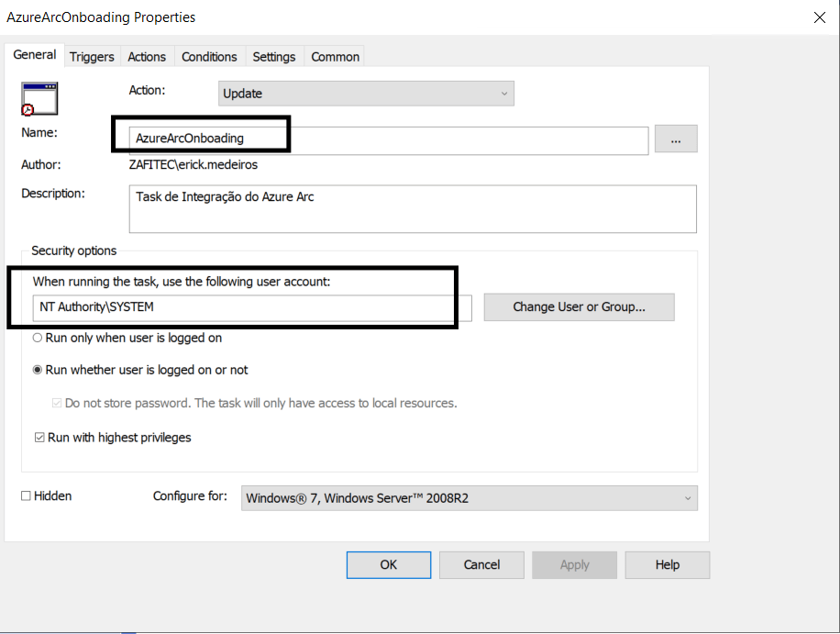Expand the Action dropdown showing Update
The height and width of the screenshot is (634, 840).
(x=366, y=94)
